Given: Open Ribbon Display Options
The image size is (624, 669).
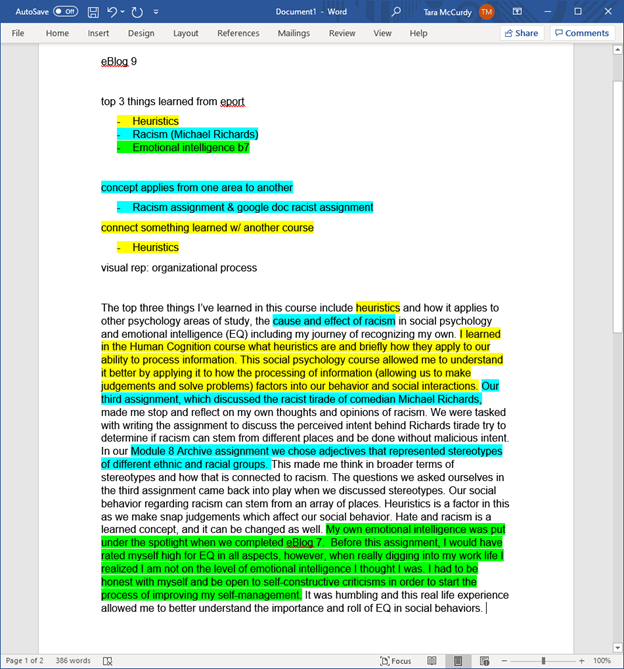Looking at the screenshot, I should [517, 11].
